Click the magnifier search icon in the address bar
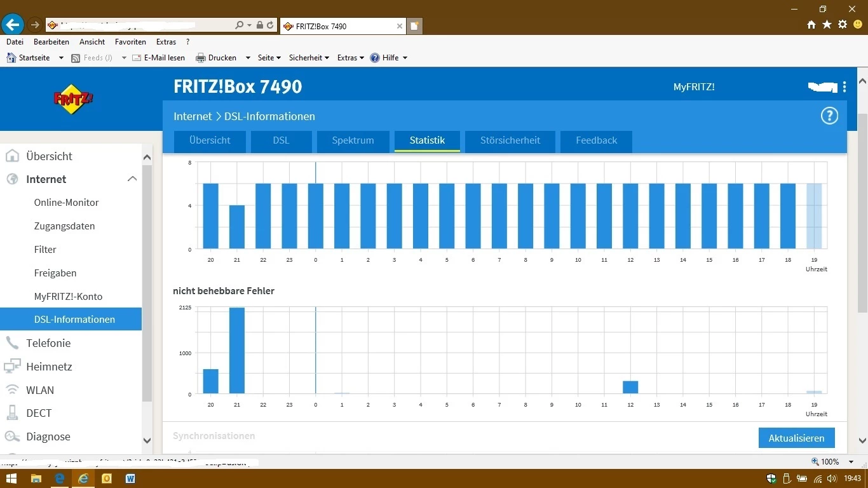Viewport: 868px width, 488px height. tap(239, 25)
